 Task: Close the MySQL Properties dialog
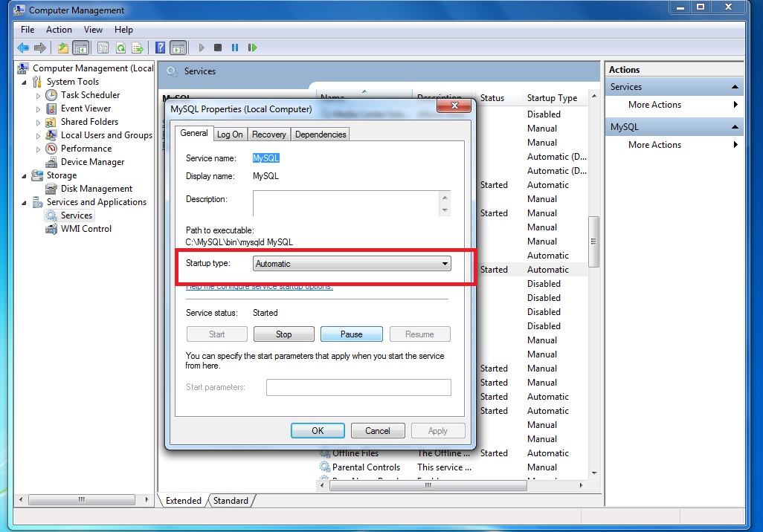454,106
